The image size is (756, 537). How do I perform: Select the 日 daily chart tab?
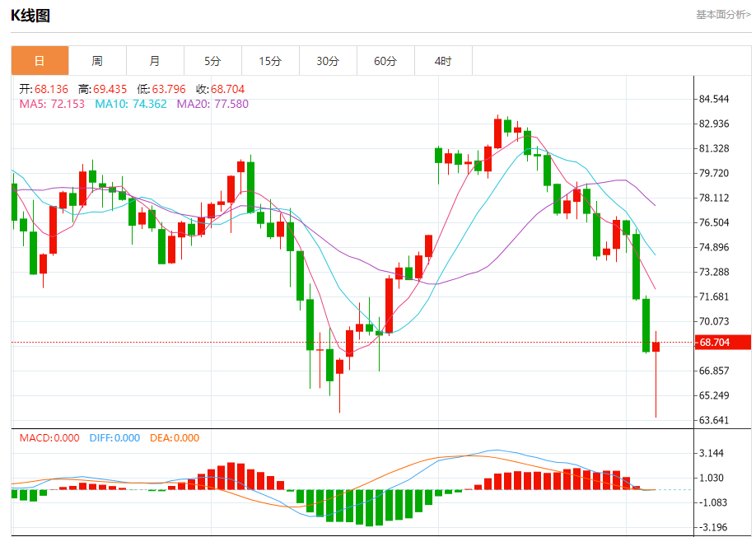(x=40, y=61)
